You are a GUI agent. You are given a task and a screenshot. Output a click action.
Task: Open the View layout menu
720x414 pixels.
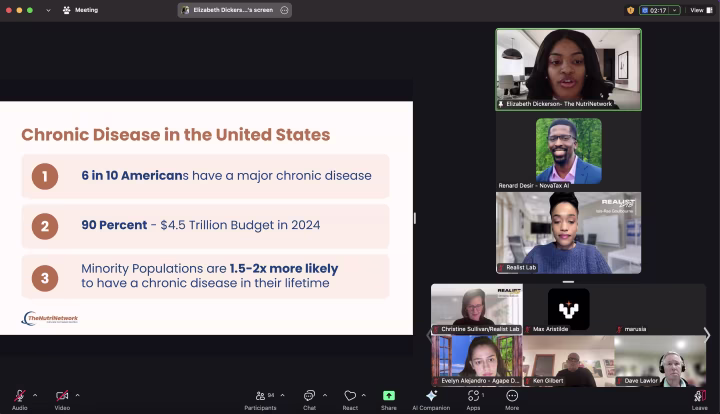pyautogui.click(x=701, y=10)
